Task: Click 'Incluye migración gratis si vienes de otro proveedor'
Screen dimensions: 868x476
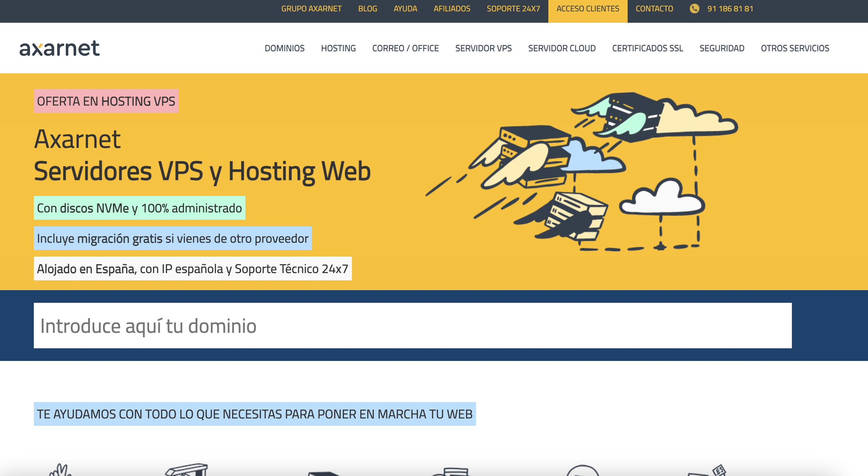Action: click(x=172, y=238)
